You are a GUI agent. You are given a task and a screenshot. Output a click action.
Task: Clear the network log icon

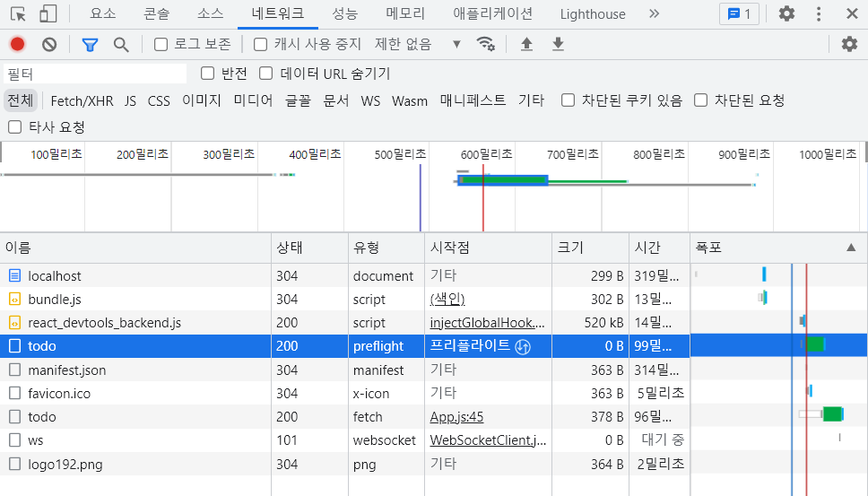coord(49,44)
